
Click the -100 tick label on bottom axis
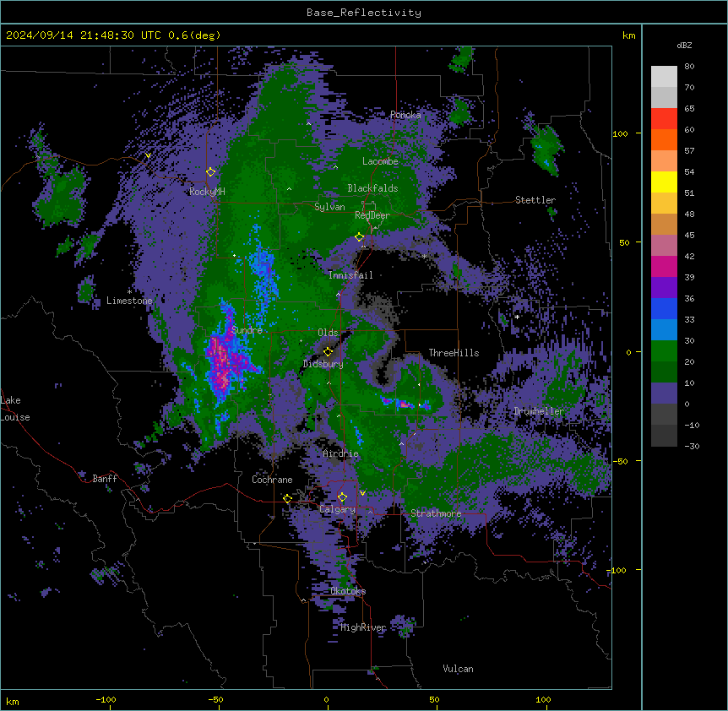(106, 699)
